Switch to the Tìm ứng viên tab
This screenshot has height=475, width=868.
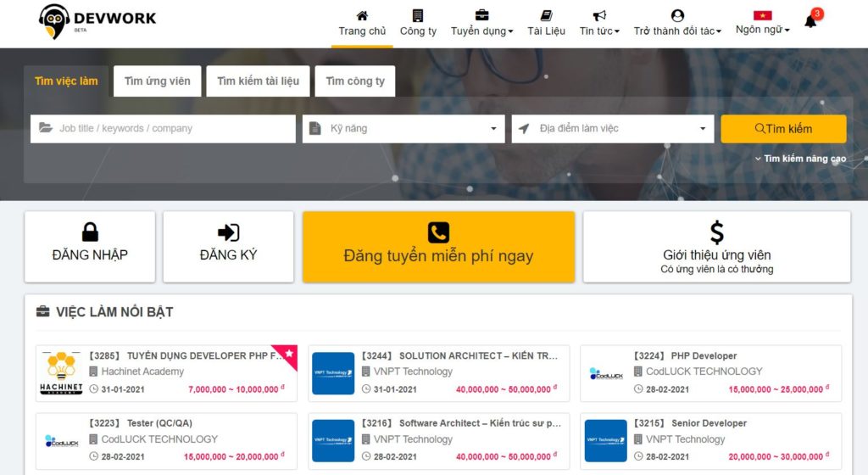157,81
